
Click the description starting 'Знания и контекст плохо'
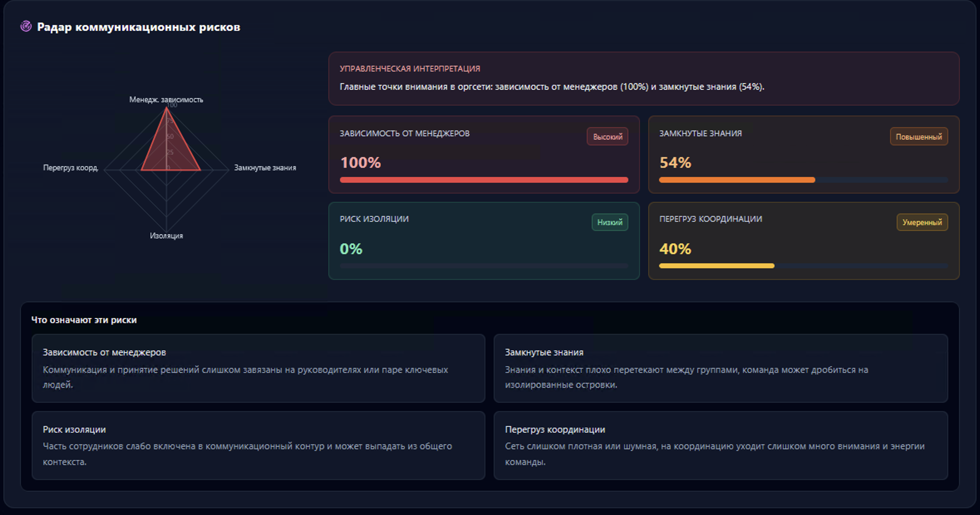coord(687,377)
